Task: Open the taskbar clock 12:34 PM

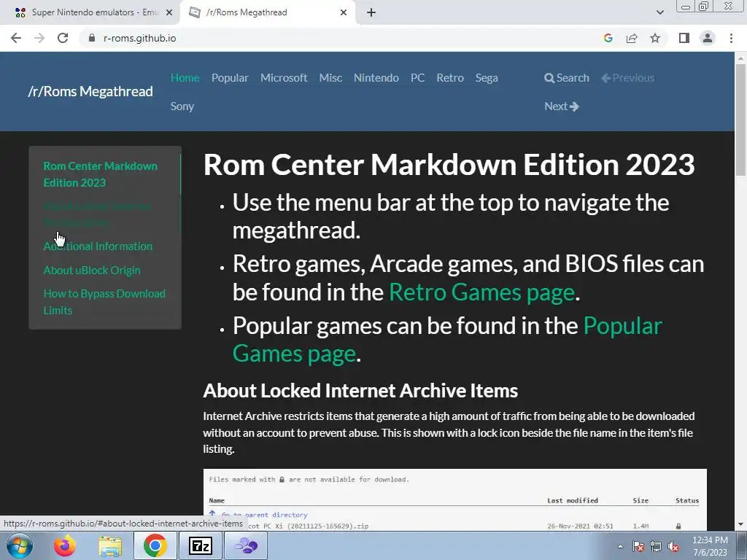Action: 710,545
